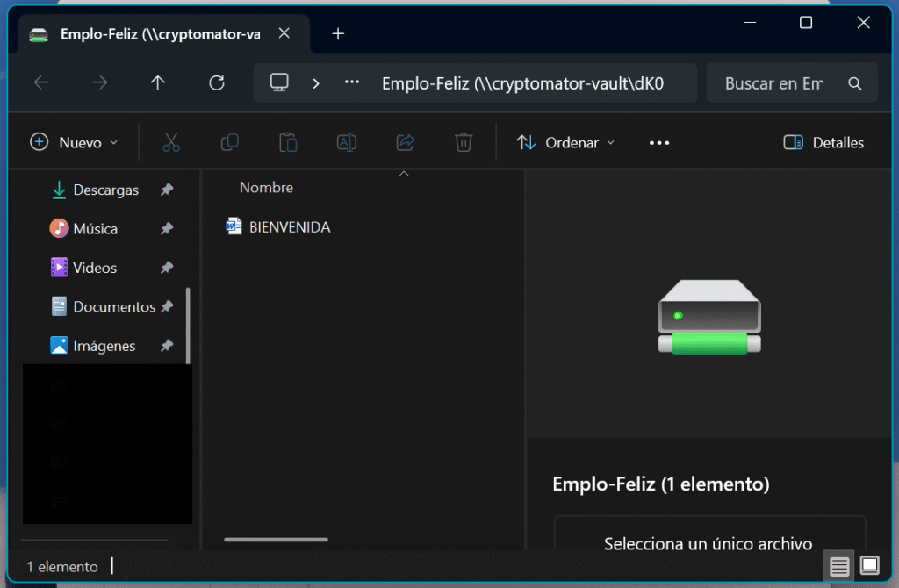Sort by the Nombre column header

coord(266,188)
